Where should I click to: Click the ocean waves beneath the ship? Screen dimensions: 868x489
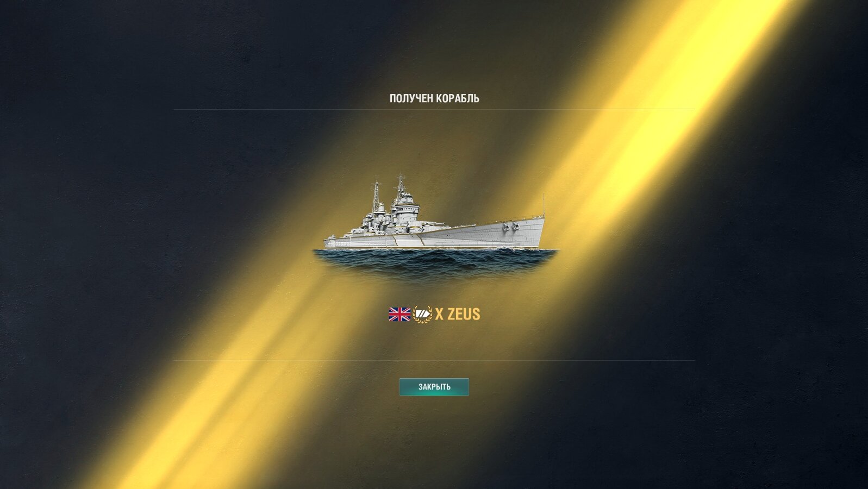[435, 264]
